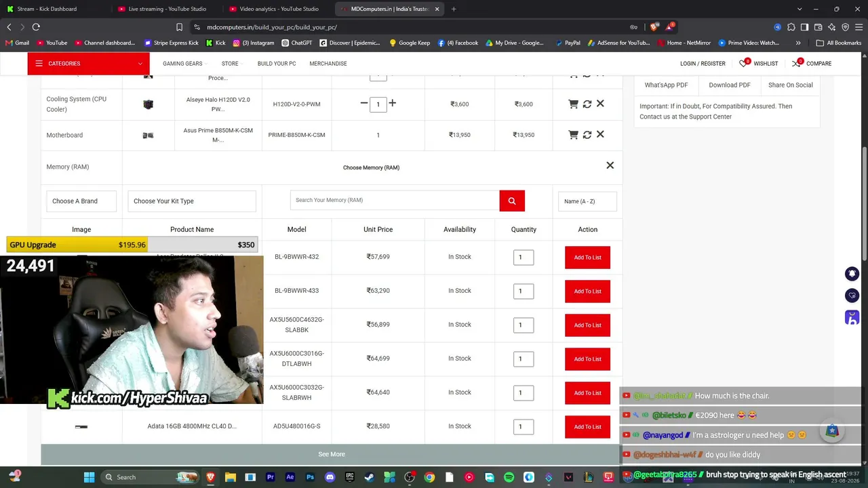This screenshot has height=488, width=868.
Task: Launch Photoshop from the taskbar
Action: coord(310,477)
